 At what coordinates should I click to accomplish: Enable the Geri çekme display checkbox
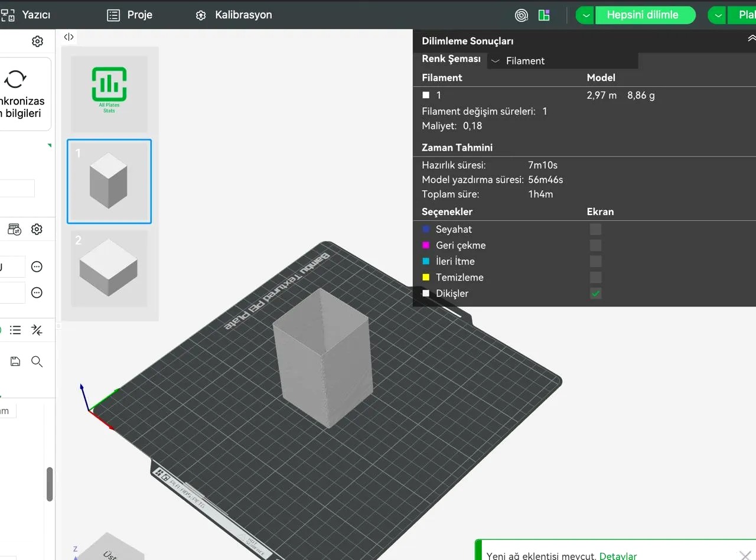pyautogui.click(x=595, y=245)
